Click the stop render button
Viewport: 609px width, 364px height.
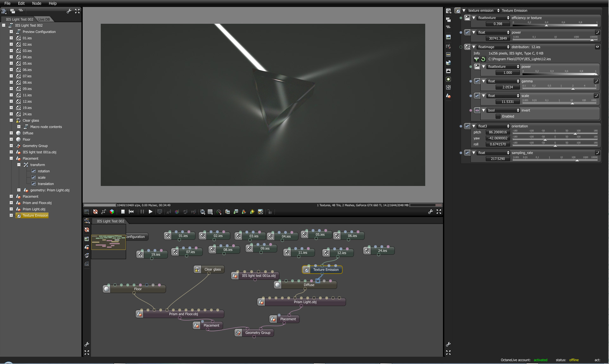[x=123, y=212]
